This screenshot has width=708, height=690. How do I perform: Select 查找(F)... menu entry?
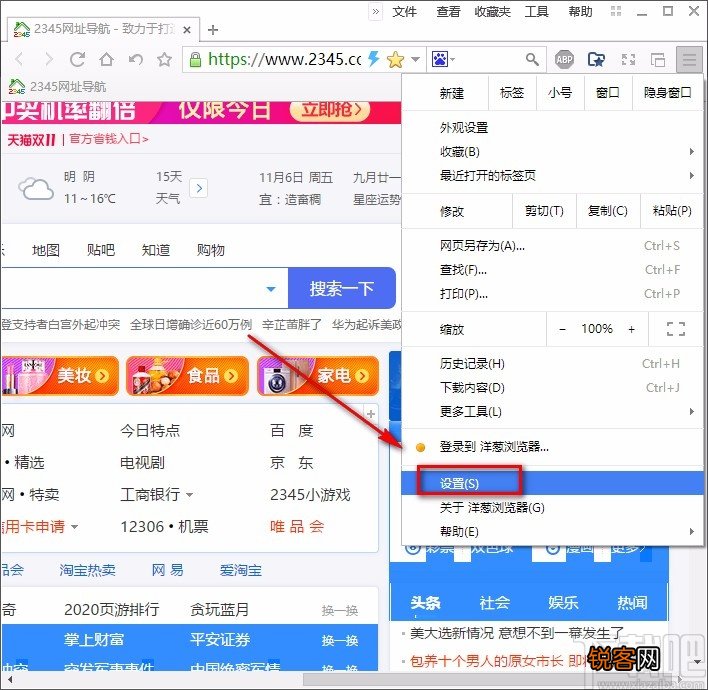click(x=552, y=270)
